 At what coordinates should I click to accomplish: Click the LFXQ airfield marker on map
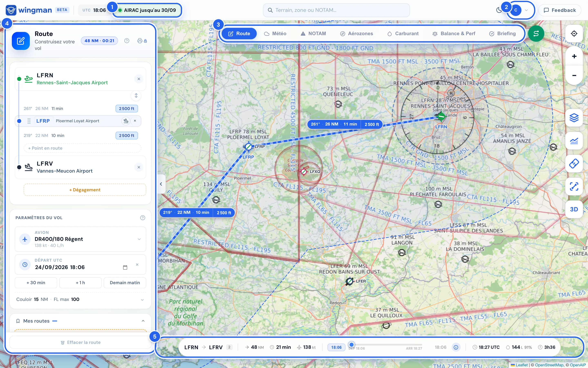(304, 172)
